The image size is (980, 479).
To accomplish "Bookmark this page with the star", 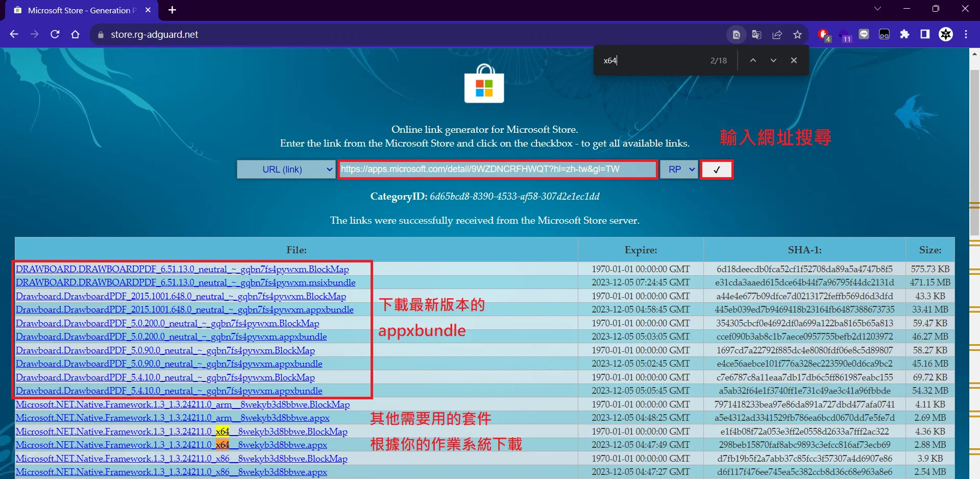I will click(798, 34).
